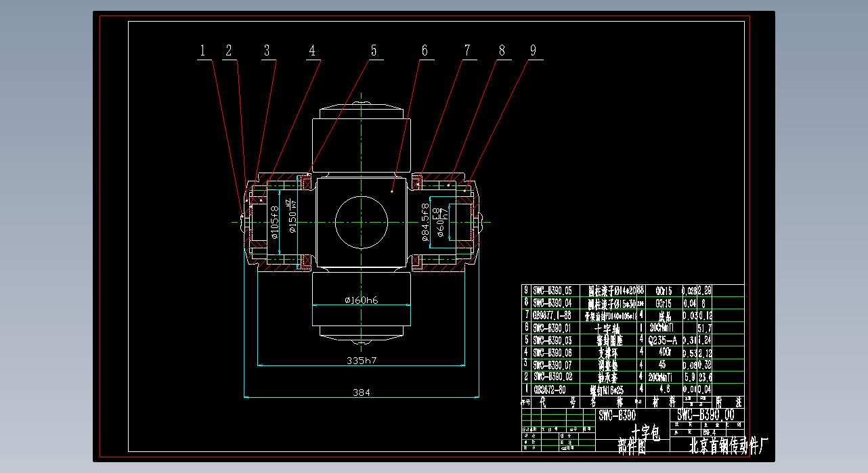The image size is (868, 473).
Task: Select part callout number 3
Action: (267, 50)
